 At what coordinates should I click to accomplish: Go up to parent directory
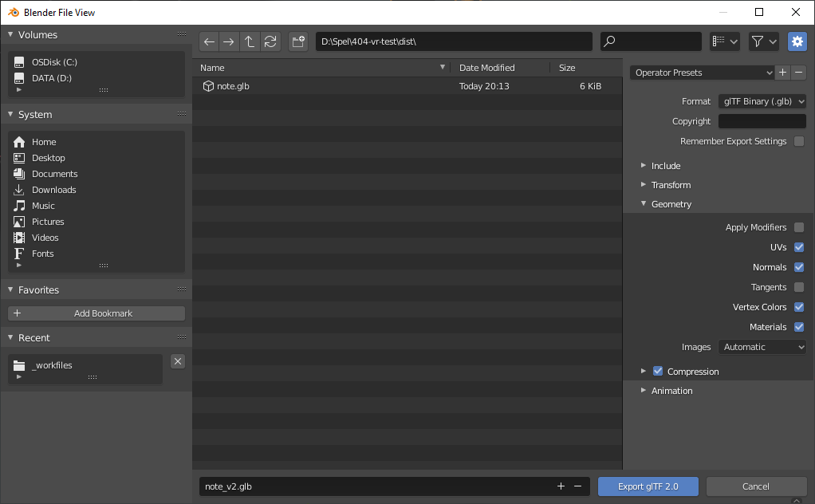pyautogui.click(x=250, y=41)
